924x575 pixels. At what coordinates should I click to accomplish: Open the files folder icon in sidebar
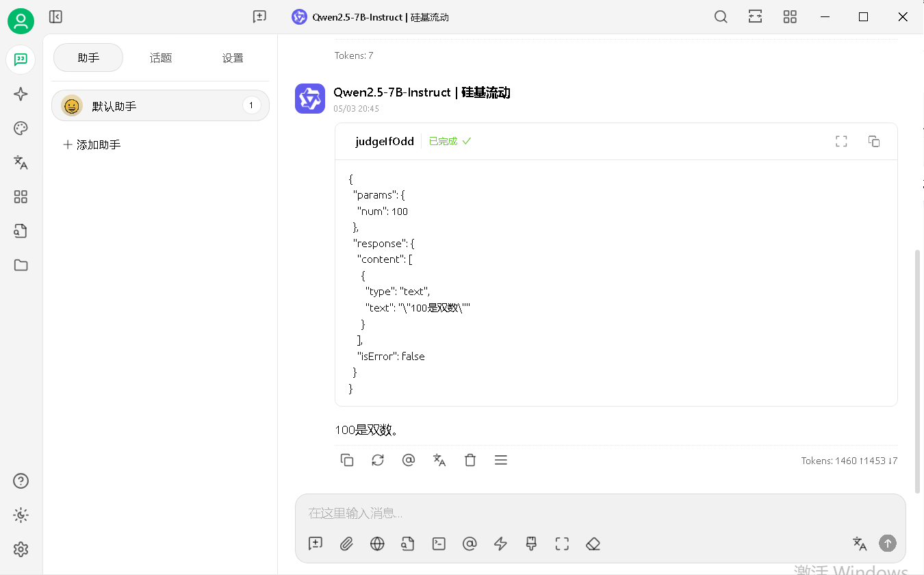click(21, 266)
